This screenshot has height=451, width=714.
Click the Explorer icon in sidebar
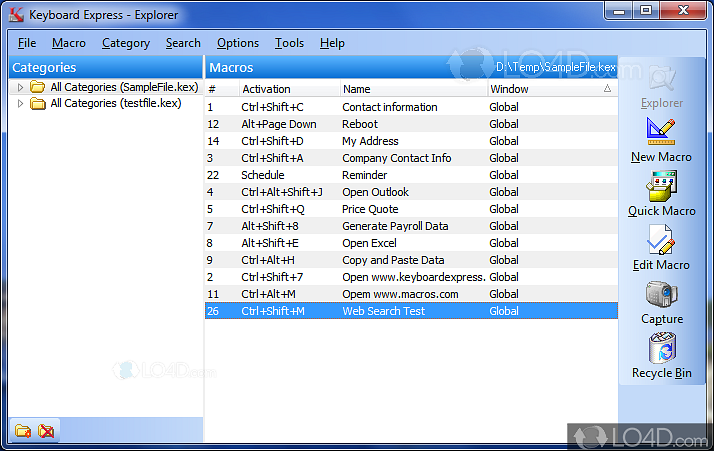pyautogui.click(x=662, y=78)
